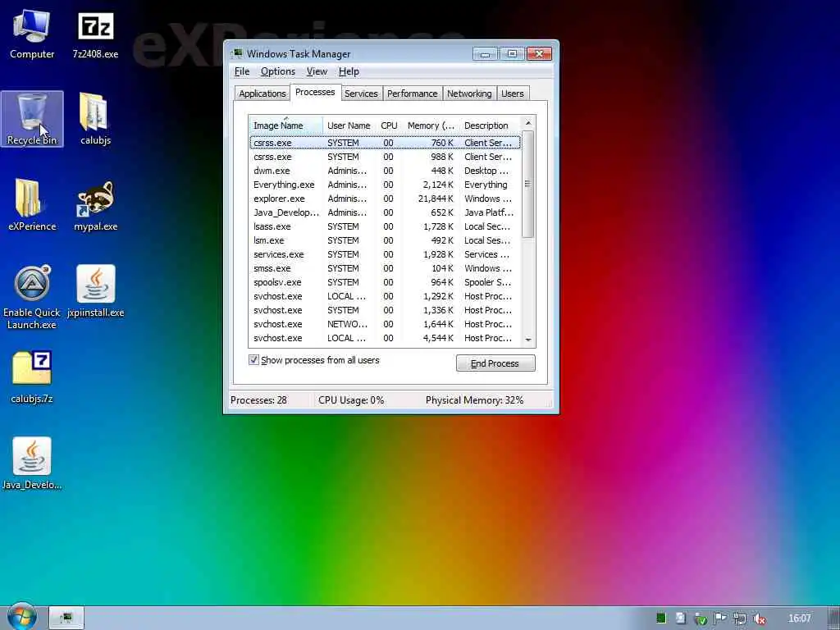
Task: Select the Java_Develop... process row
Action: (x=385, y=212)
